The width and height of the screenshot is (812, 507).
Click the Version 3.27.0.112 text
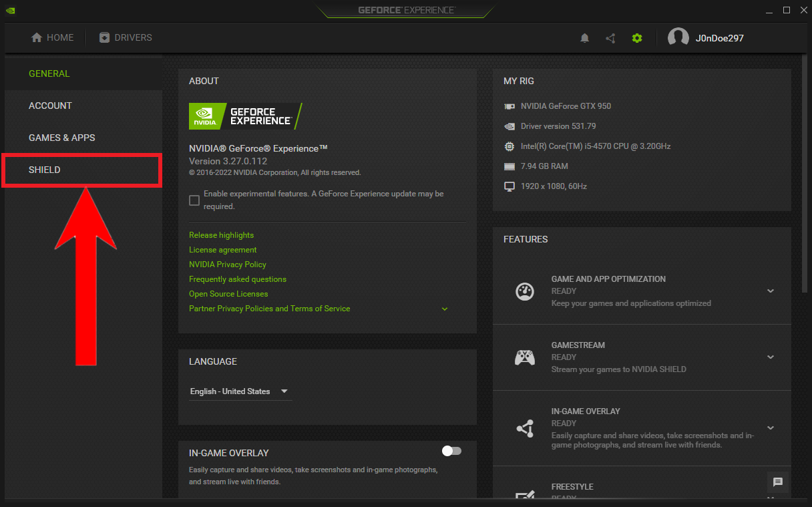pos(228,161)
